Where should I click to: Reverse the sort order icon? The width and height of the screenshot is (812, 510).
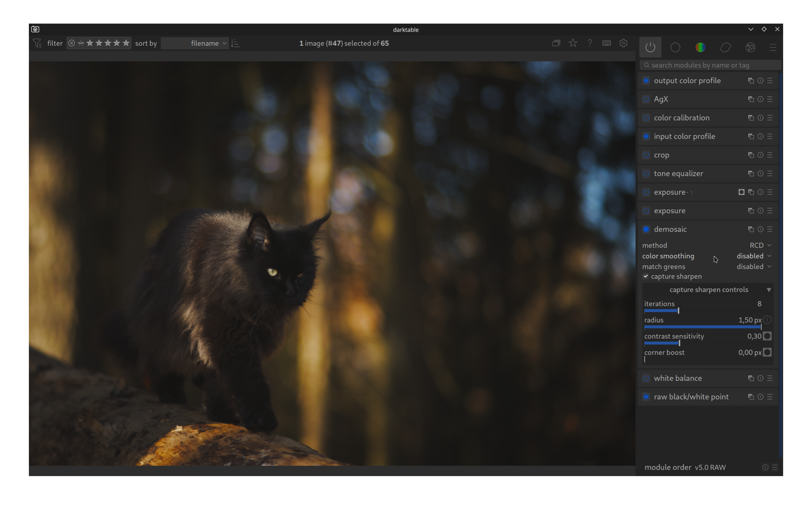coord(236,43)
